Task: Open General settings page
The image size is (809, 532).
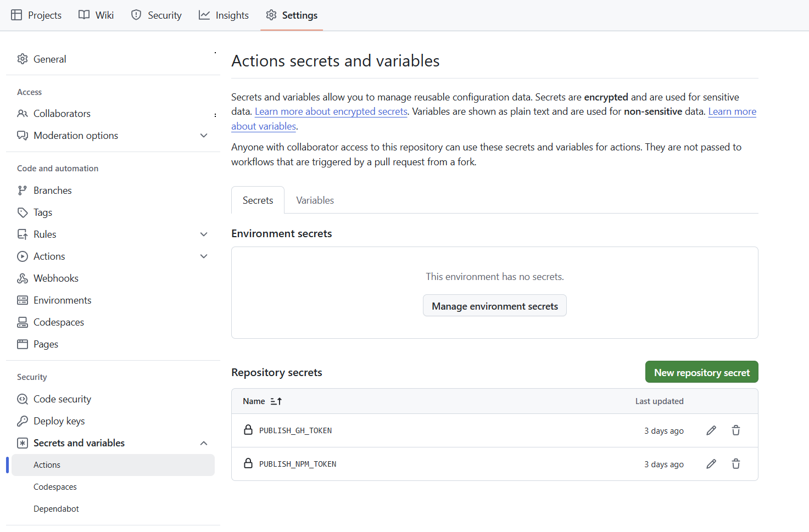Action: 113,59
